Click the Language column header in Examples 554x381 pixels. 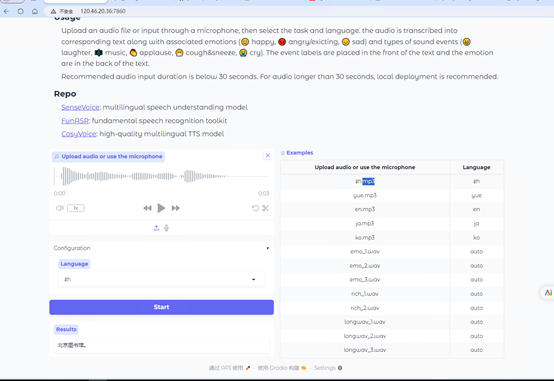pyautogui.click(x=477, y=167)
